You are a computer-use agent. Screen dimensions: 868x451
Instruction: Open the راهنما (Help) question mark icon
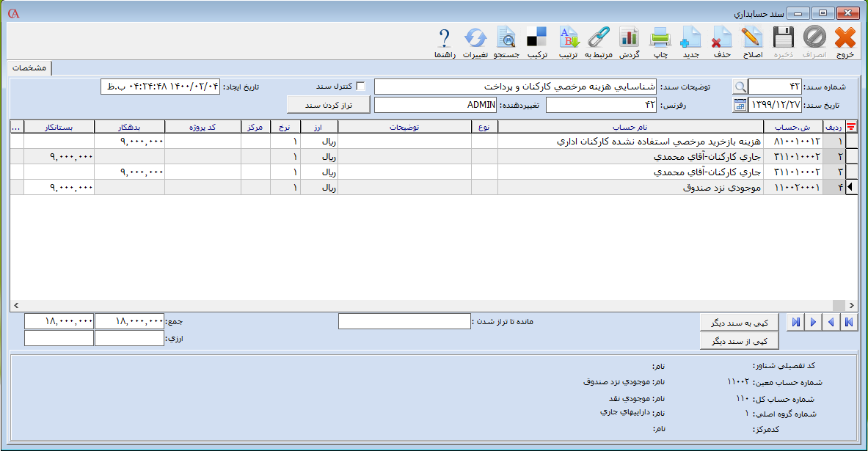point(445,38)
